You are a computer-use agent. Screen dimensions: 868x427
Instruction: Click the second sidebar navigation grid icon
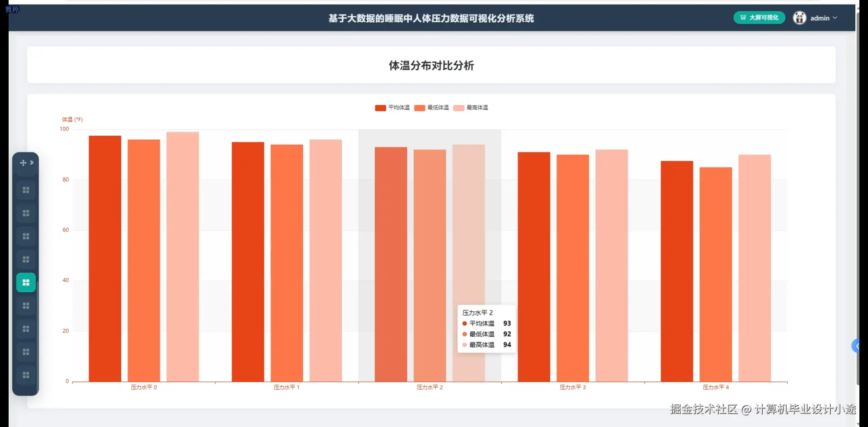(26, 213)
